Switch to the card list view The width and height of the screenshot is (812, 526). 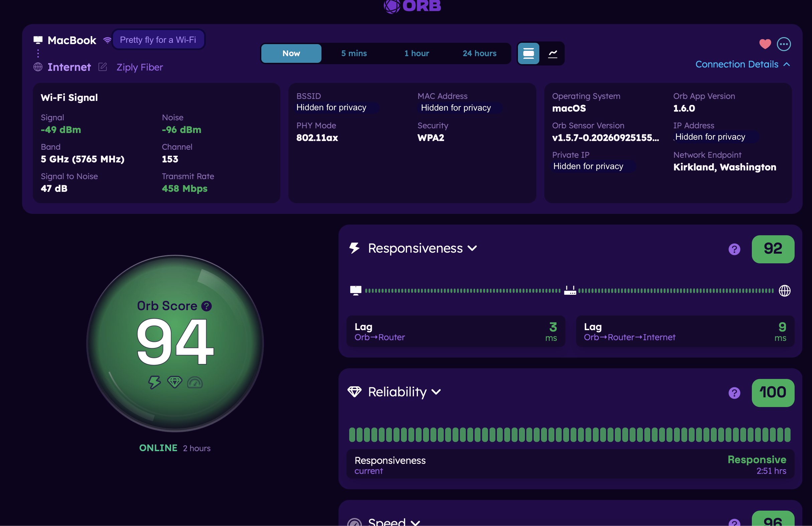[529, 53]
